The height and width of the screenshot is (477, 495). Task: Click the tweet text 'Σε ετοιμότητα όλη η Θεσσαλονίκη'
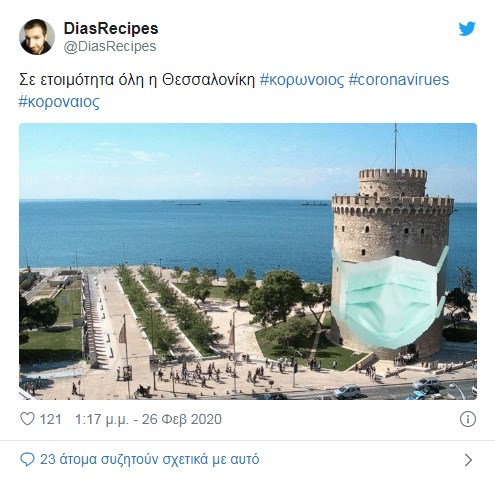point(137,80)
